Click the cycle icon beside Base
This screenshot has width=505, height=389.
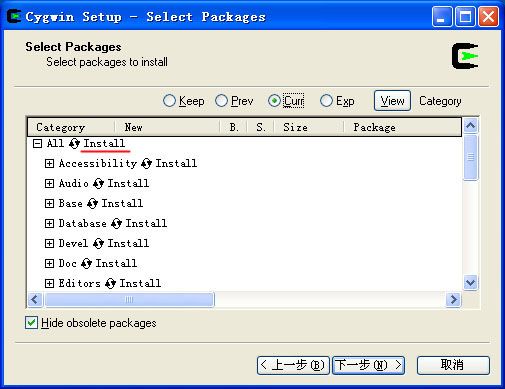tap(92, 204)
